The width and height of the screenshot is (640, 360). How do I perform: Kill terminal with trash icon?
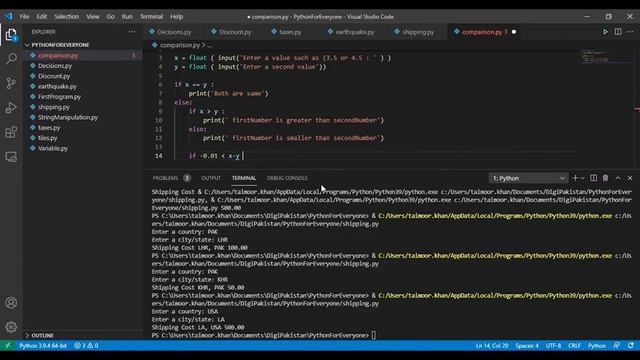(x=605, y=178)
